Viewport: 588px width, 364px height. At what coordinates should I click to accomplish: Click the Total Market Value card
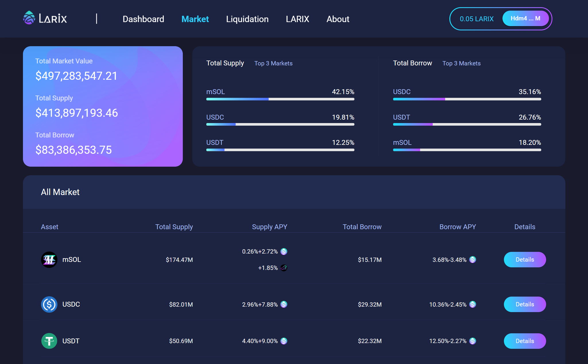pos(103,106)
